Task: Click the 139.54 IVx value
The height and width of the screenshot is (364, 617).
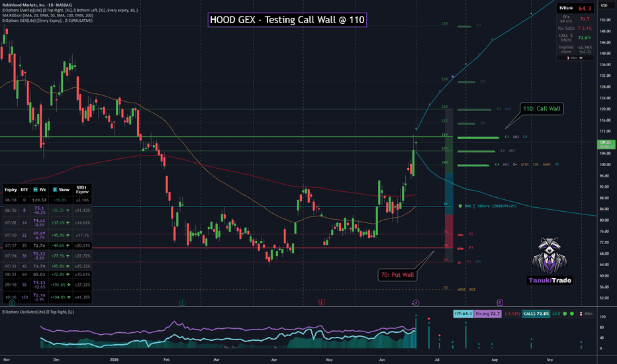Action: pos(39,200)
